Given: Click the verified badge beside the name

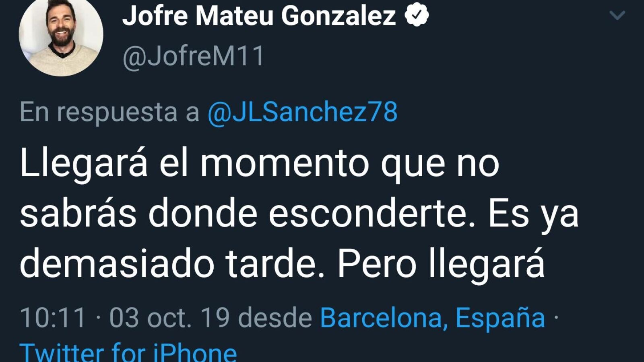Looking at the screenshot, I should [416, 15].
